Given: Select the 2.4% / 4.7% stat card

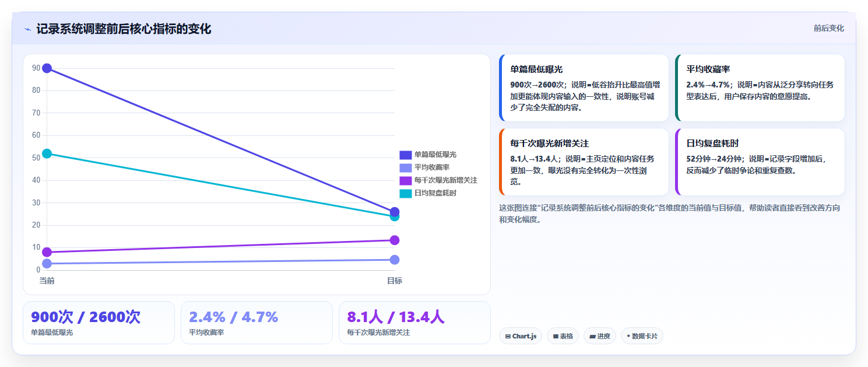Looking at the screenshot, I should (256, 323).
